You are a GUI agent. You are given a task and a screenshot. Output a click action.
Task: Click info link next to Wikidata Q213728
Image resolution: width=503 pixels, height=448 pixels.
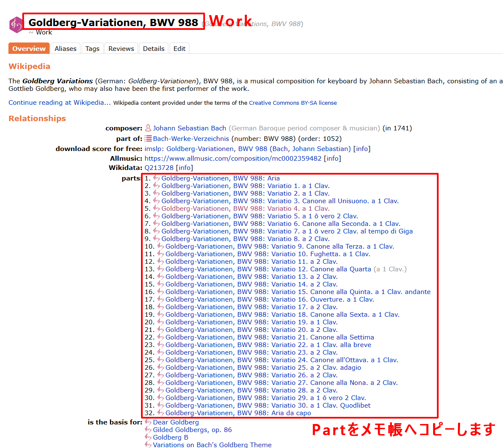coord(184,168)
